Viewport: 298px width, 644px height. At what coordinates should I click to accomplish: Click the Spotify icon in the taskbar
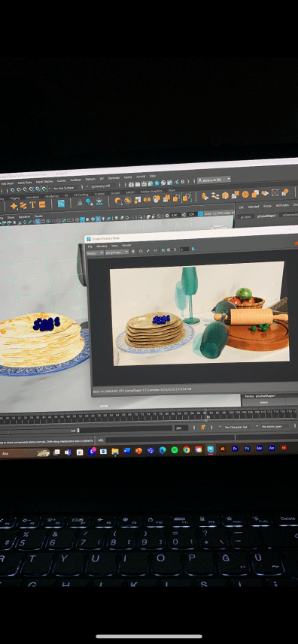point(175,449)
